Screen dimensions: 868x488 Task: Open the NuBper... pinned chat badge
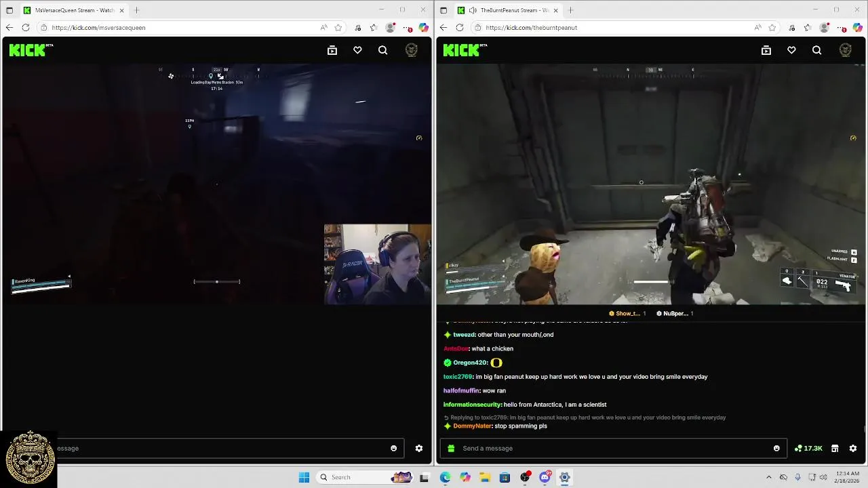(676, 313)
